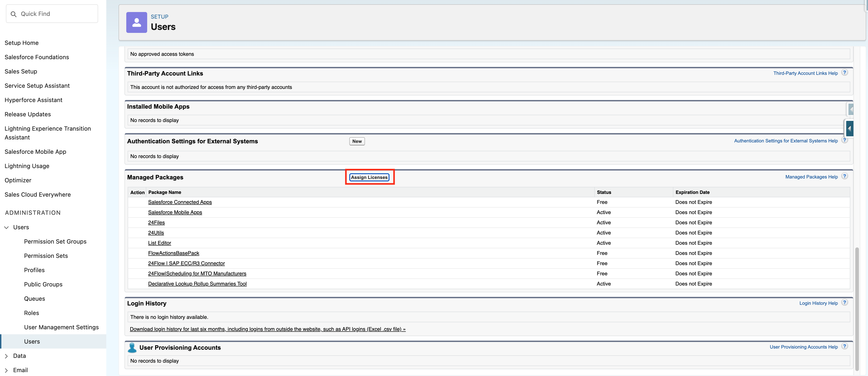Expand the Data section in sidebar

click(x=6, y=356)
